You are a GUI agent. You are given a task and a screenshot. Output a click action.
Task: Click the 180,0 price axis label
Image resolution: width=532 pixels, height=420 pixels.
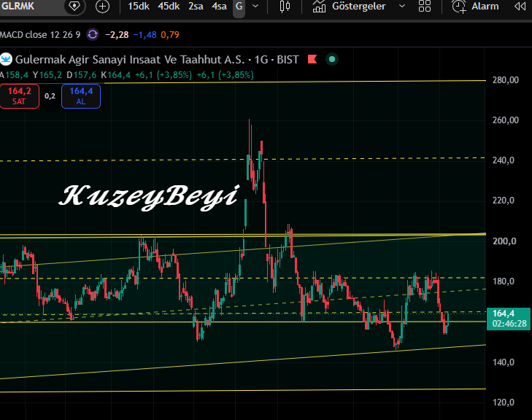click(504, 281)
